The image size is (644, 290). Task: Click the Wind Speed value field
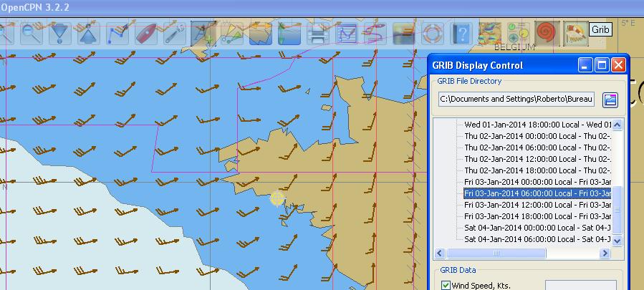tap(581, 285)
